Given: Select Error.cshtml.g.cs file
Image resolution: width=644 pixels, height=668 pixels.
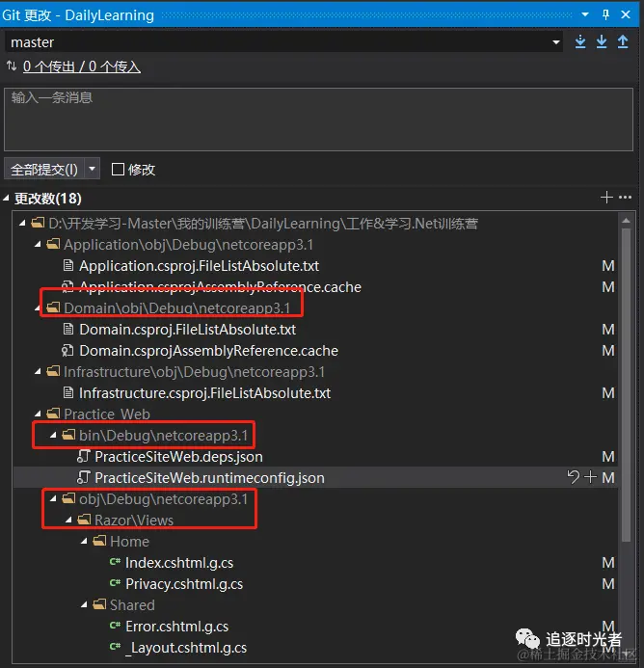Looking at the screenshot, I should pyautogui.click(x=176, y=627).
